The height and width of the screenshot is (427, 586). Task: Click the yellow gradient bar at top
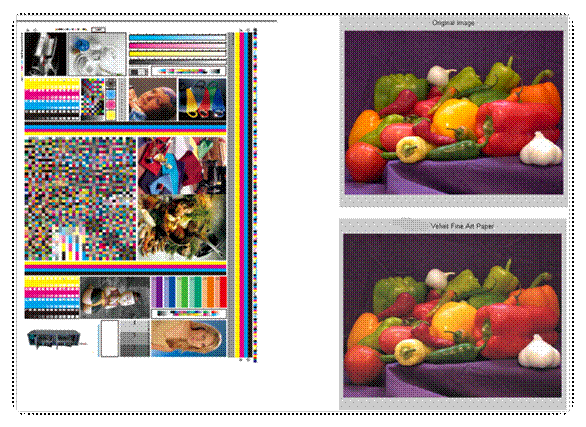pyautogui.click(x=178, y=54)
